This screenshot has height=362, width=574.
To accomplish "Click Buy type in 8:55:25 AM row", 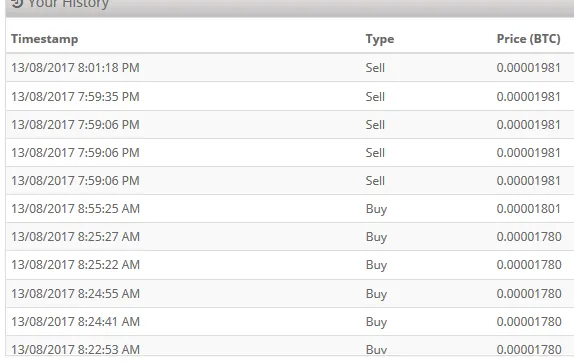I will [x=376, y=209].
